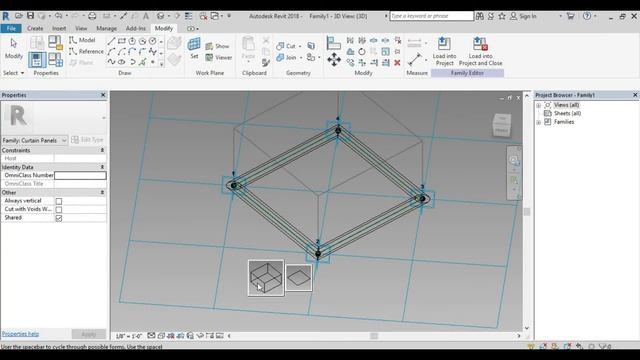Viewport: 640px width, 360px height.
Task: Click the keyword search input field
Action: (431, 16)
